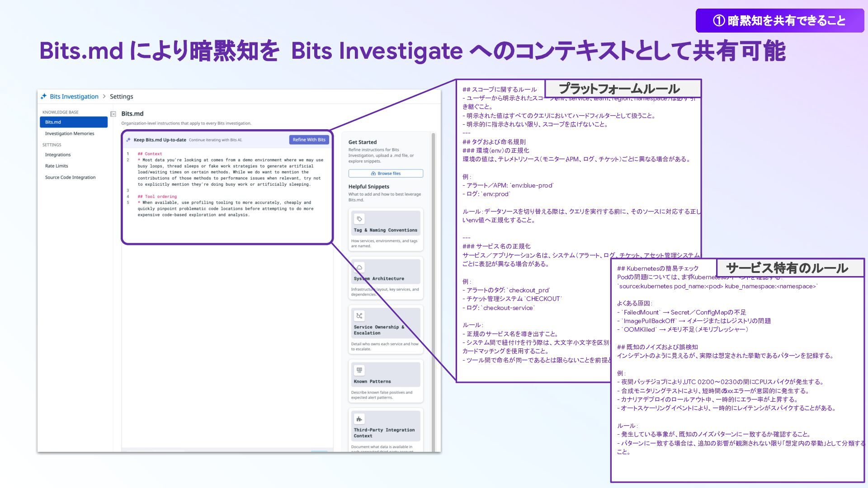Select the Service Ownership & Escalation snippet

(386, 329)
